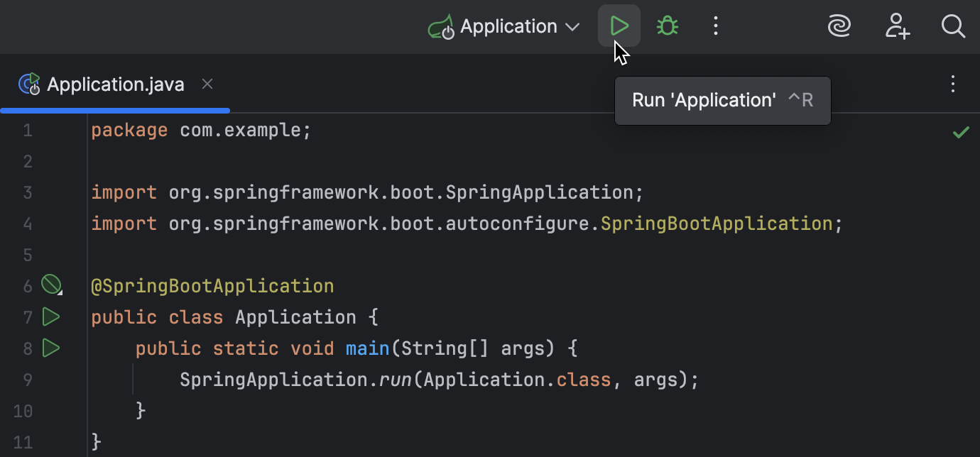Start a Debug session using the bug icon
Image resolution: width=980 pixels, height=457 pixels.
667,26
